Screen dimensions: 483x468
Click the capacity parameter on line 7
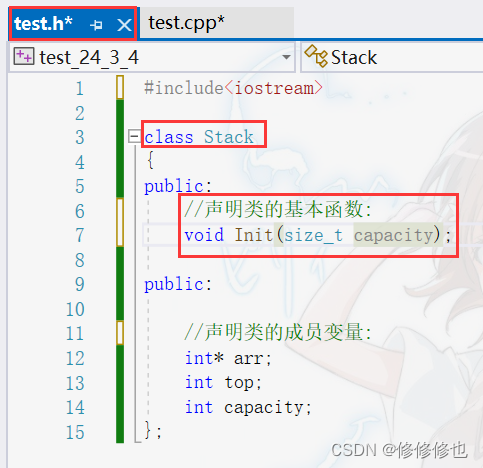click(x=393, y=236)
